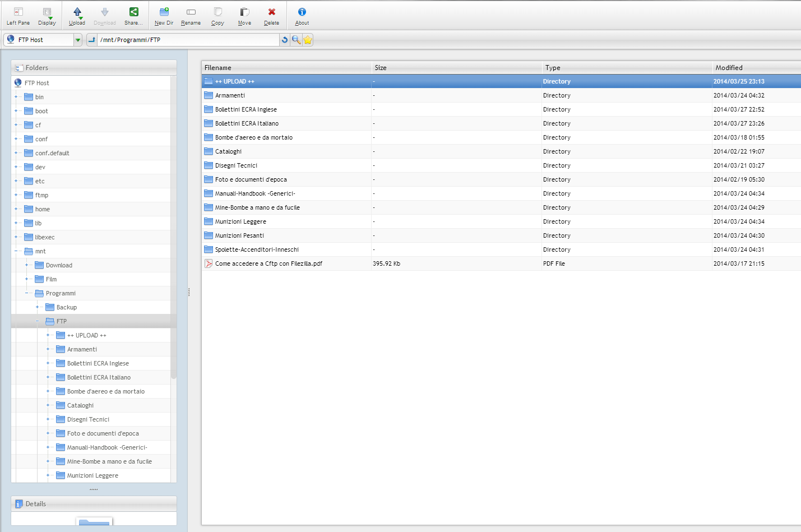Click the Details panel info icon
This screenshot has width=801, height=532.
tap(19, 504)
